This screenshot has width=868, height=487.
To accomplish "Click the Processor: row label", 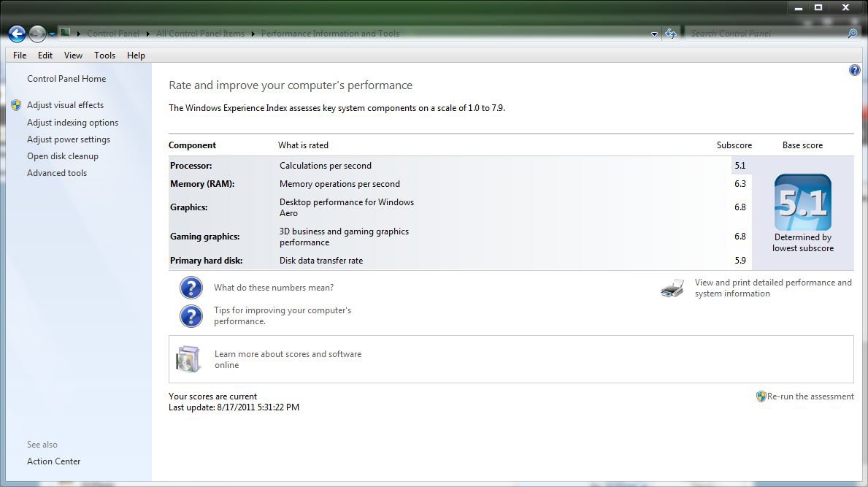I will coord(191,166).
